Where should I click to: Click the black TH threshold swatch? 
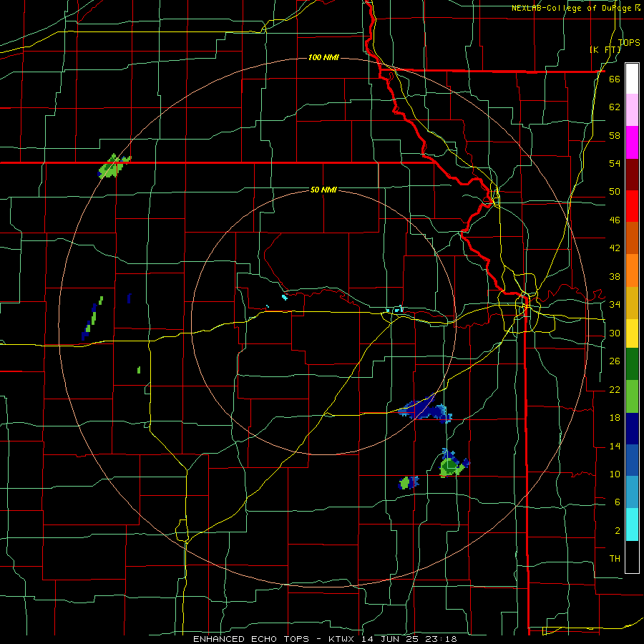pos(632,557)
